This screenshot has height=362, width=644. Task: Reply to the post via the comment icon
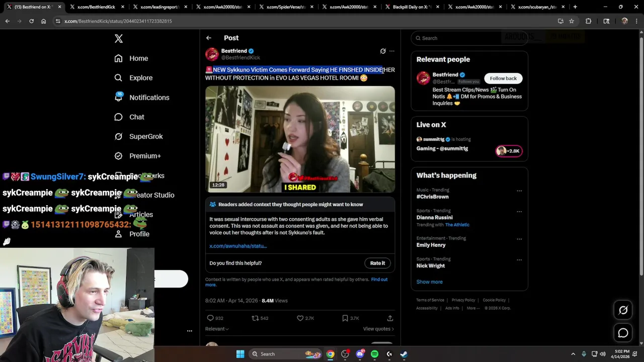point(210,318)
